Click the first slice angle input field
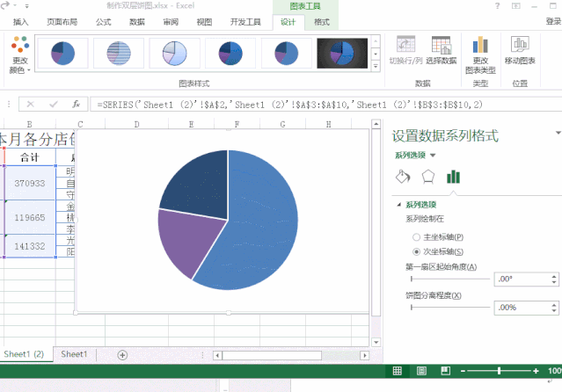562x392 pixels. pos(517,279)
